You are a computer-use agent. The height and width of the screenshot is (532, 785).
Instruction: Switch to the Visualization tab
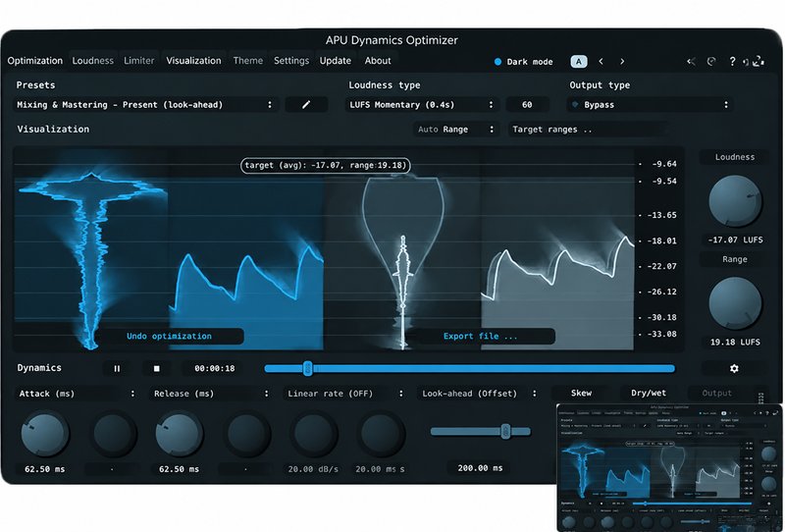193,61
